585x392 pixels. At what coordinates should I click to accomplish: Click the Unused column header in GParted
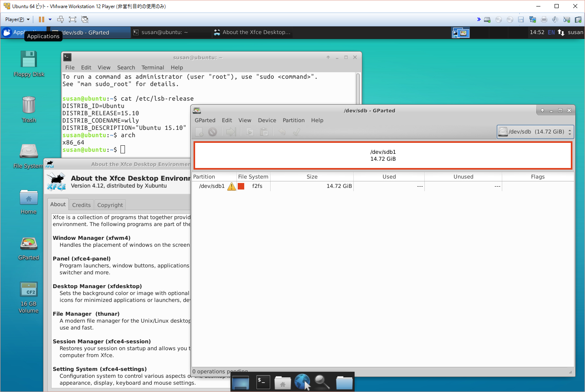tap(463, 177)
